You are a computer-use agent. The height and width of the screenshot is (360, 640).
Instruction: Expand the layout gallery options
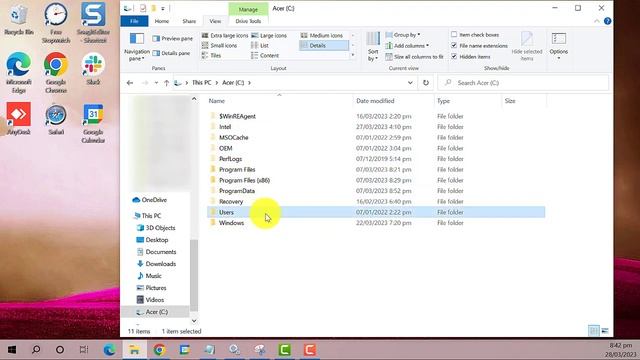(x=353, y=55)
